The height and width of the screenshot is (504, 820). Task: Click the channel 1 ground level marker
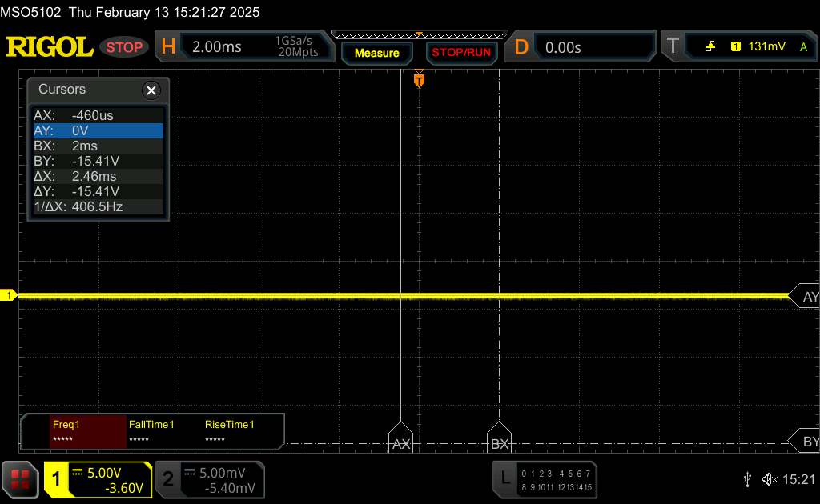pos(8,296)
